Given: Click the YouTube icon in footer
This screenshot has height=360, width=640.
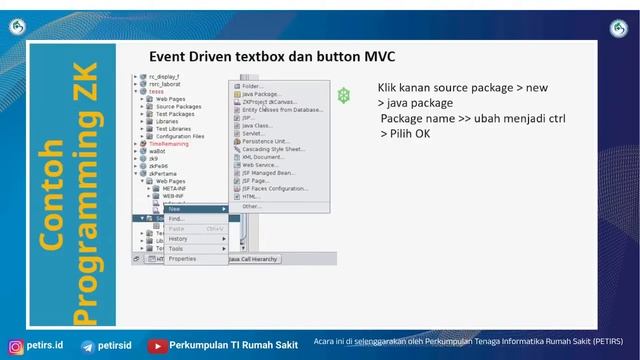Looking at the screenshot, I should coord(158,347).
